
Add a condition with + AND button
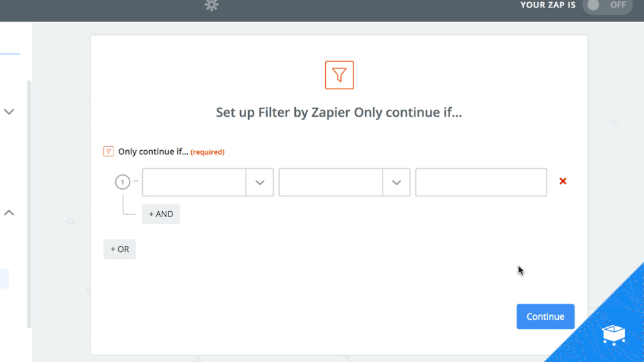[x=161, y=214]
